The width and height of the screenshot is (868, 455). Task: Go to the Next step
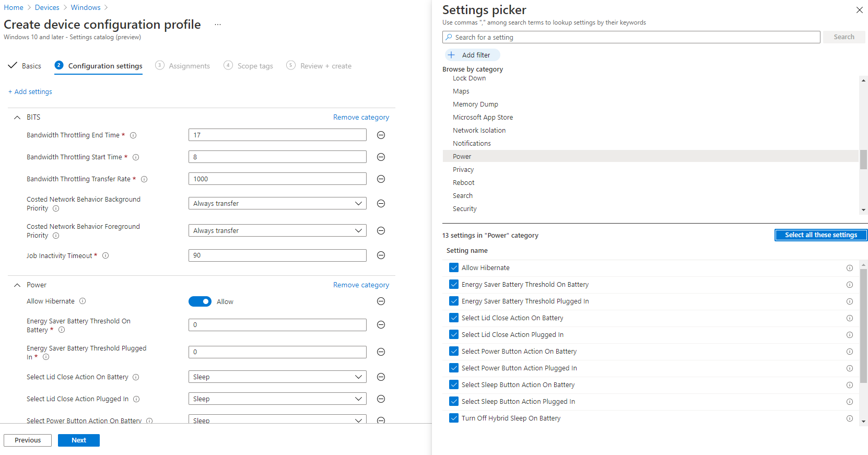79,440
